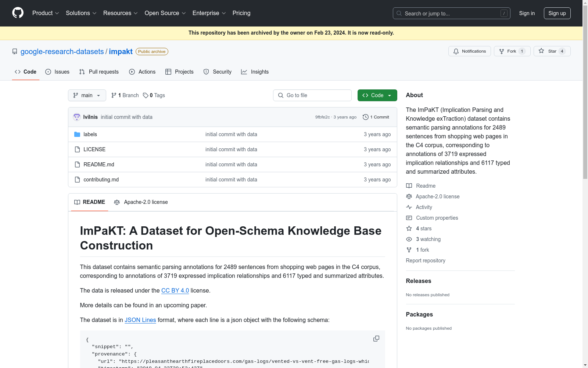Click the star icon beside 4 stars
The height and width of the screenshot is (368, 588).
click(409, 229)
